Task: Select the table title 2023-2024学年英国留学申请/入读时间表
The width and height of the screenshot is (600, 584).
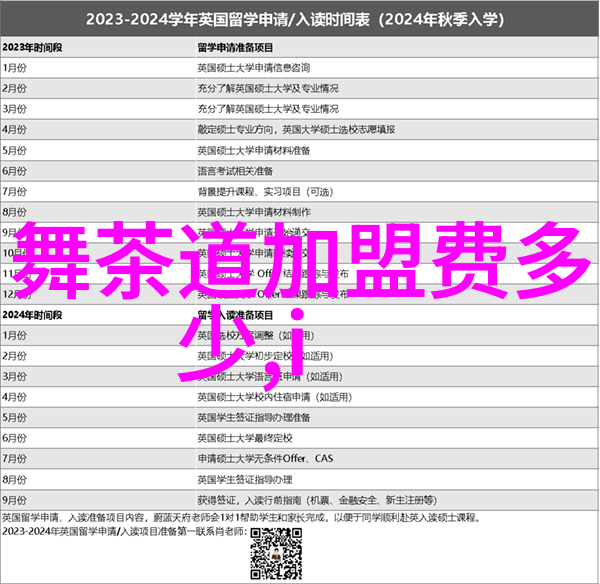Action: [x=300, y=19]
